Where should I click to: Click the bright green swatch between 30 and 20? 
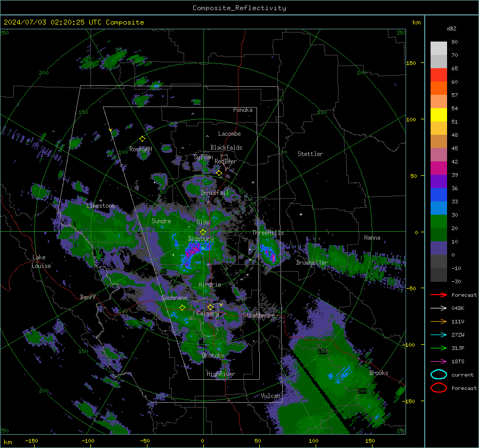[439, 222]
